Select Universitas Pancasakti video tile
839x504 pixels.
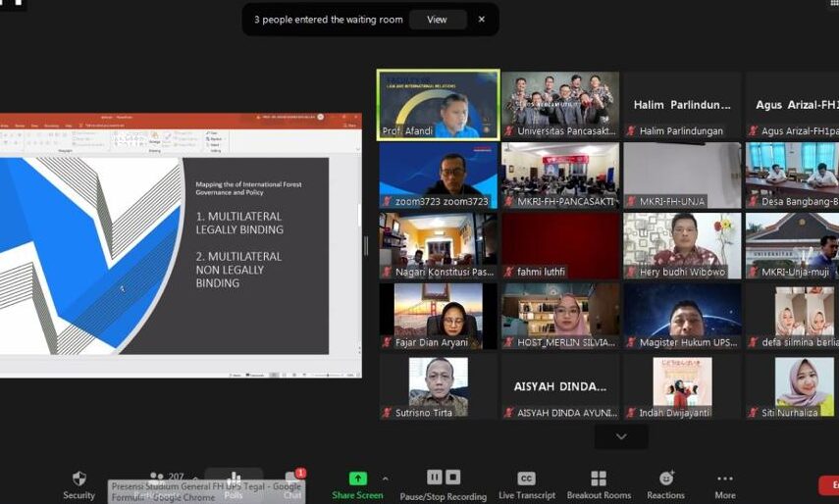click(560, 105)
